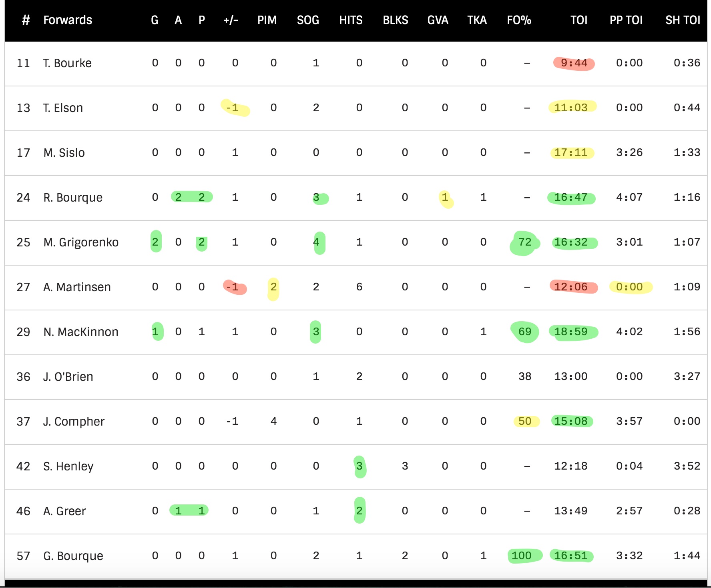The image size is (711, 588).
Task: Click the PIM column header
Action: (x=267, y=20)
